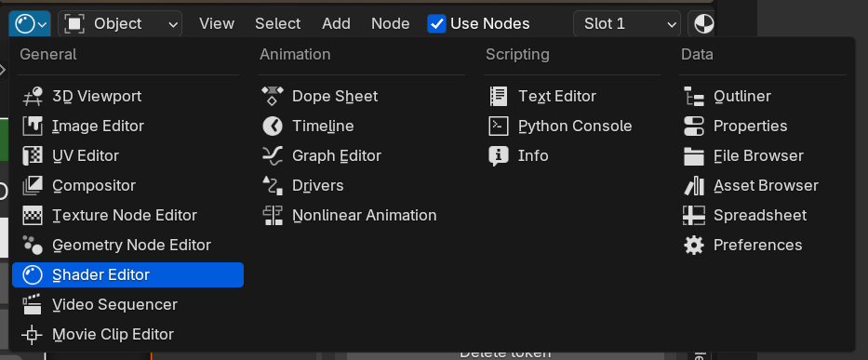
Task: Select Asset Browser
Action: coord(763,185)
